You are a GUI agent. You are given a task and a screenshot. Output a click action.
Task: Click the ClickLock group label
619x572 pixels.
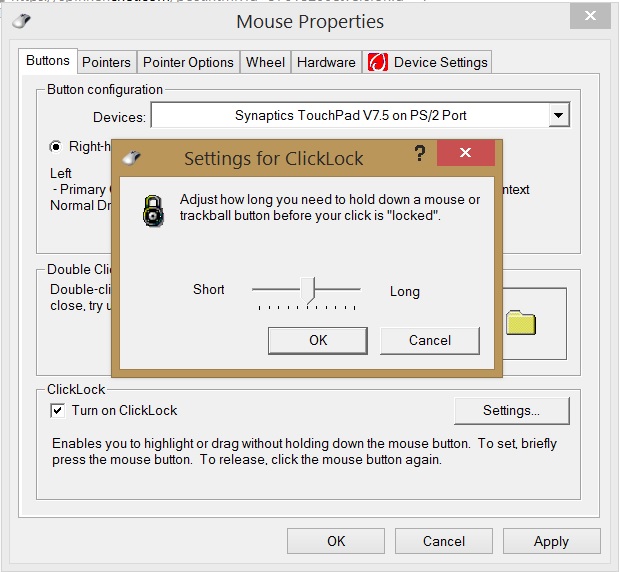[76, 390]
